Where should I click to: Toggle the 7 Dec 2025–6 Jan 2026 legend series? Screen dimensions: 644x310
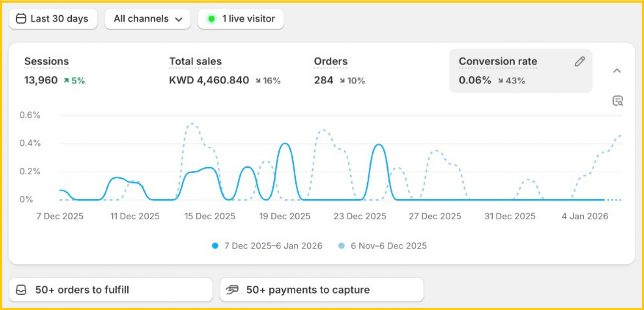267,246
